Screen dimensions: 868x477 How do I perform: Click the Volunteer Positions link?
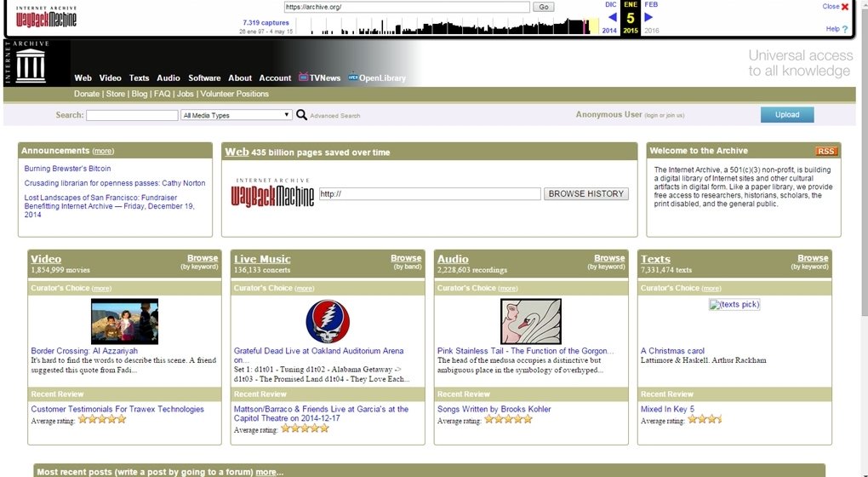pos(235,94)
